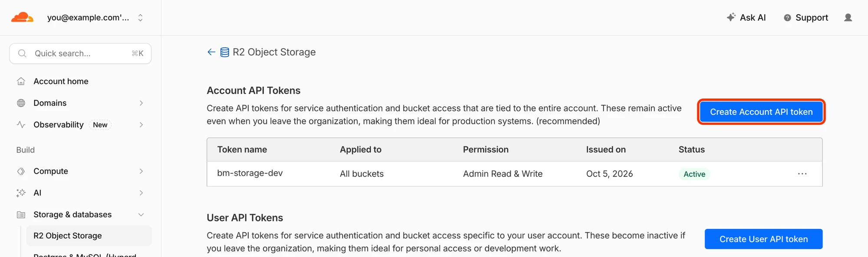868x257 pixels.
Task: Collapse the Storage & databases chevron
Action: coord(141,215)
